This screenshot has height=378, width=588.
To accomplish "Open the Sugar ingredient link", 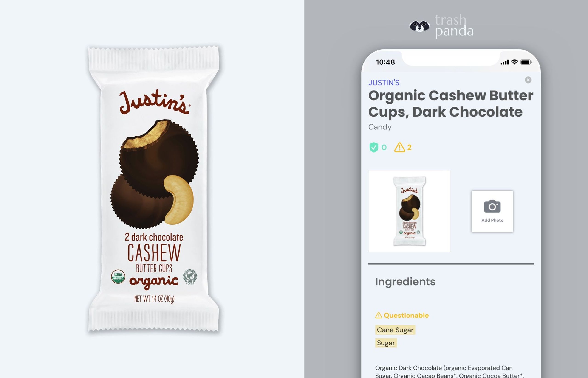I will tap(386, 343).
